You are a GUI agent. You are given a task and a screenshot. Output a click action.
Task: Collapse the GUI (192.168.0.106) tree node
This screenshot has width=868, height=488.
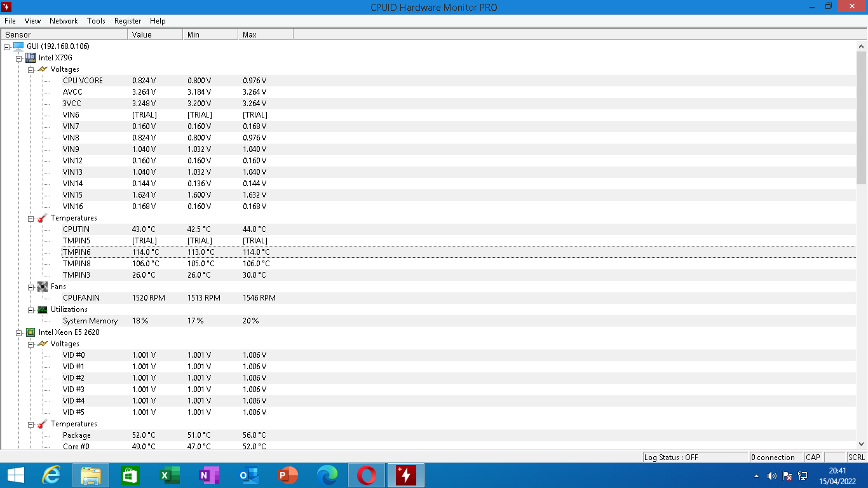tap(7, 46)
